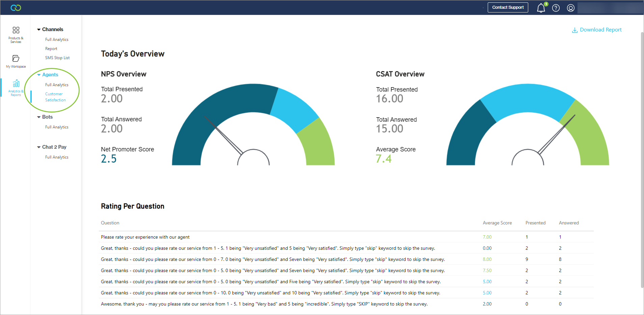
Task: Open SMS Stop List under Channels
Action: click(x=57, y=58)
